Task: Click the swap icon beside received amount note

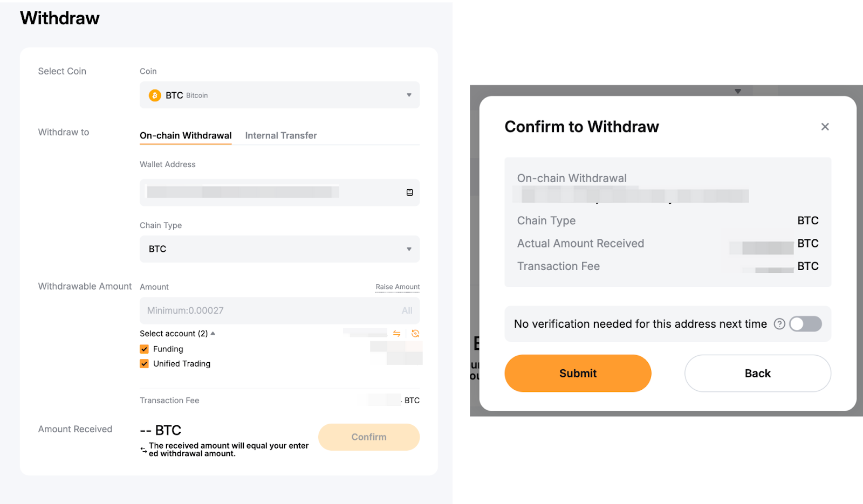Action: [143, 450]
